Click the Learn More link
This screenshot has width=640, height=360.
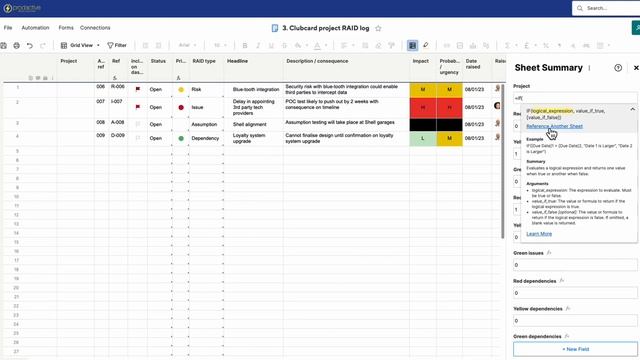pyautogui.click(x=539, y=234)
